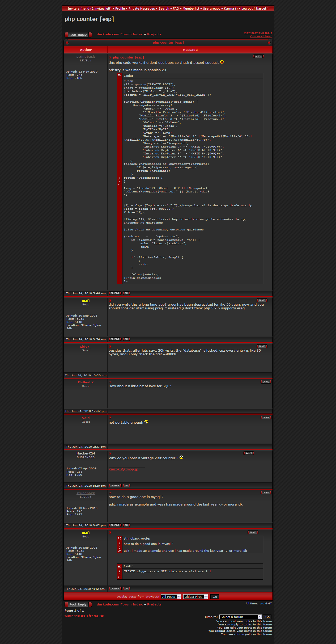Click PROFILE icon under the 5:46 am post
The height and width of the screenshot is (644, 336).
point(115,293)
